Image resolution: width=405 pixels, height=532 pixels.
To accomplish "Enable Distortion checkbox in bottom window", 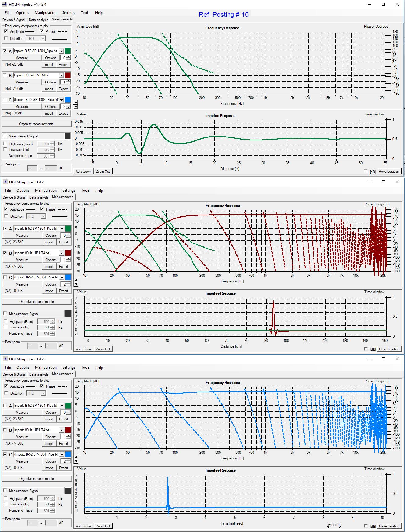I will (x=6, y=393).
